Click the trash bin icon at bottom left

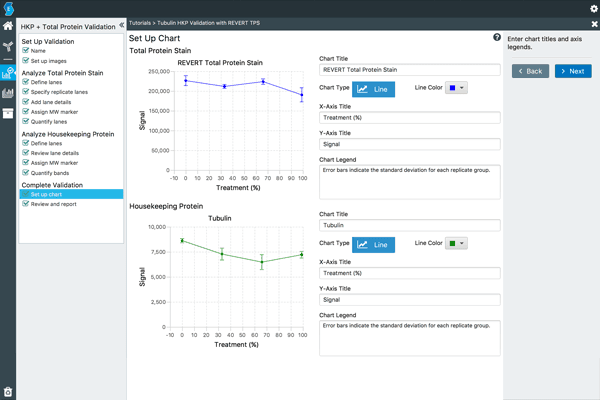tap(8, 391)
